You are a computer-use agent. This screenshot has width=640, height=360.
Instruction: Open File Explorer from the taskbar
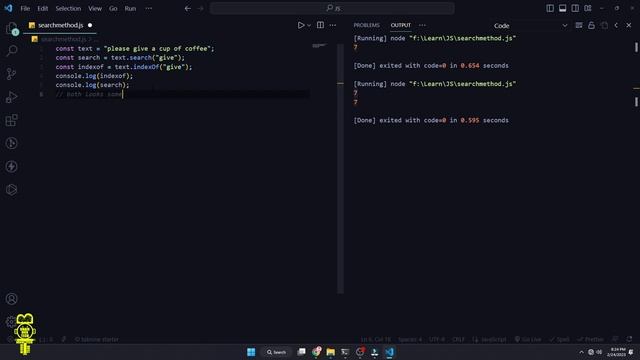coord(331,352)
